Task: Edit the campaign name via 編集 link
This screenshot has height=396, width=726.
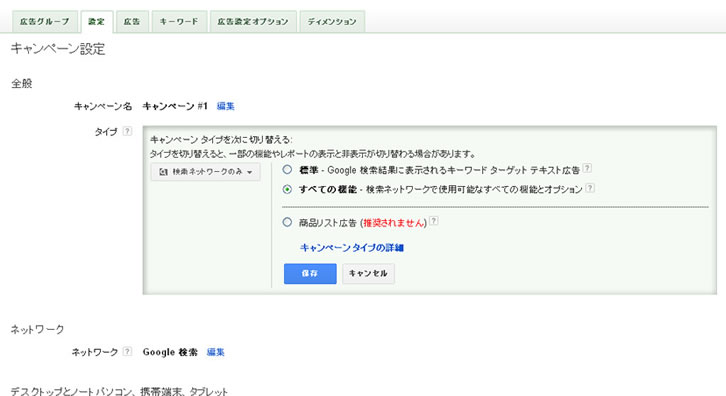Action: [225, 106]
